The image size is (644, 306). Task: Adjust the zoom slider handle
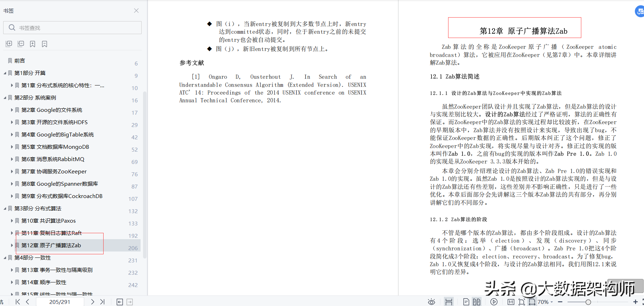click(x=588, y=302)
